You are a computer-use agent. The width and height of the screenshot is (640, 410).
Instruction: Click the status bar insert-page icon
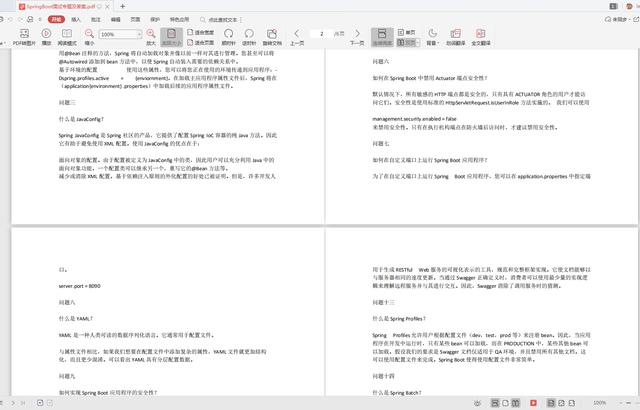click(x=40, y=403)
